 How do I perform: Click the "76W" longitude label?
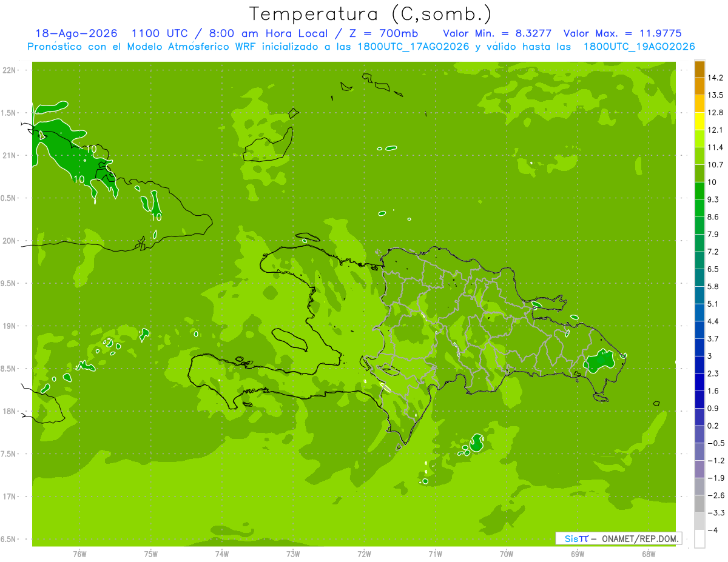[x=79, y=554]
